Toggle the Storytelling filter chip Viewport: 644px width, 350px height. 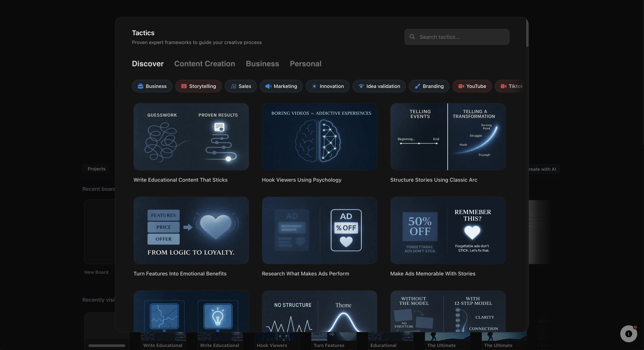[198, 86]
